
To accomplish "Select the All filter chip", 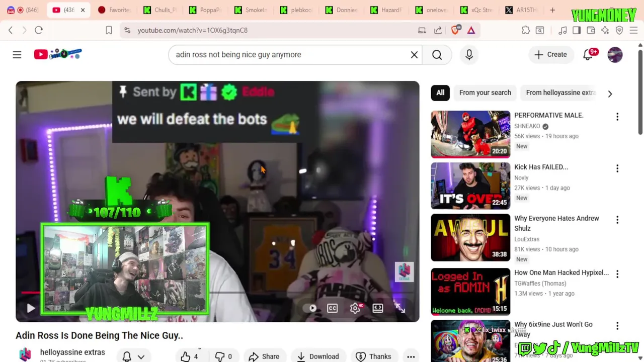I will tap(440, 93).
